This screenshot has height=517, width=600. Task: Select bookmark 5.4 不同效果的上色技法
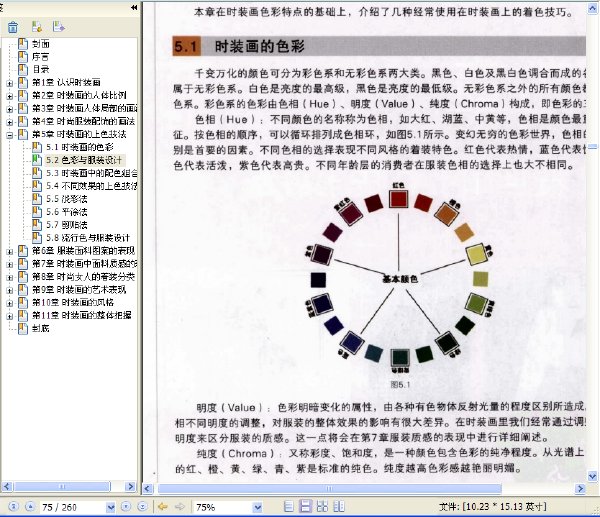tap(91, 186)
